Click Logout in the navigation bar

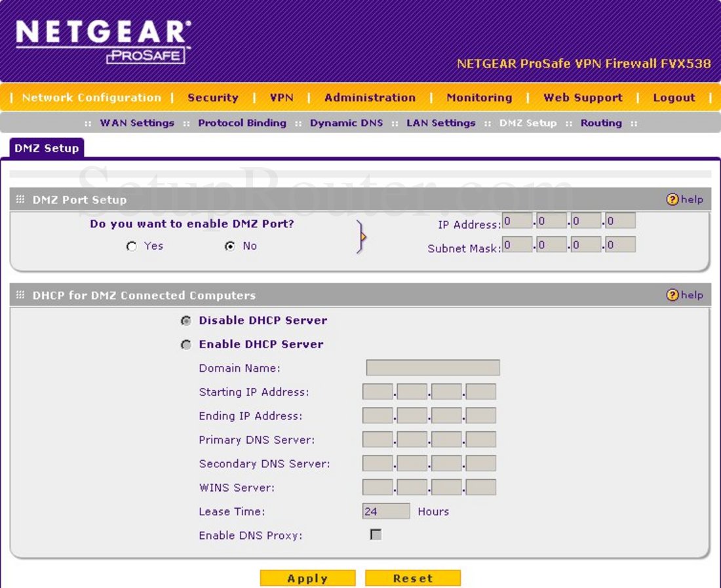pyautogui.click(x=674, y=98)
